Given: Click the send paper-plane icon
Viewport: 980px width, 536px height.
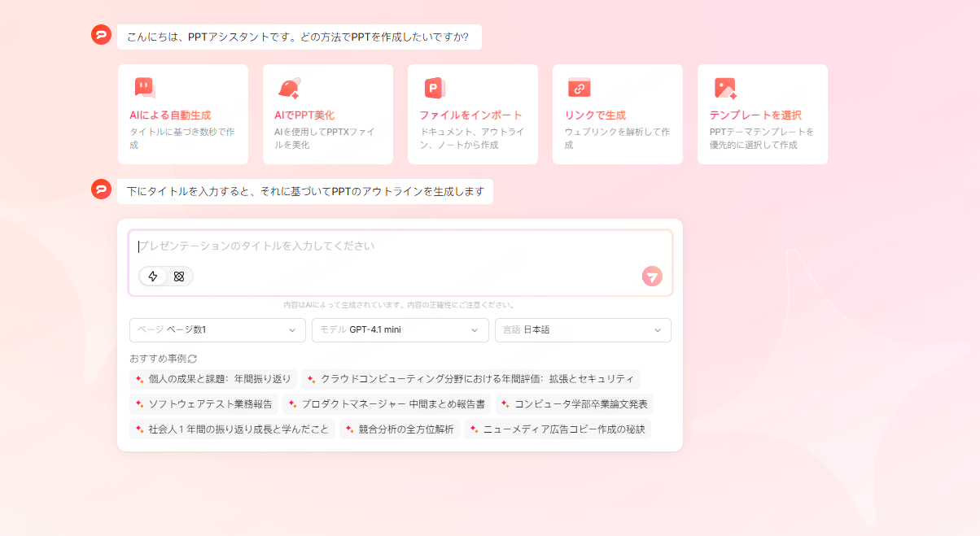Looking at the screenshot, I should (x=652, y=277).
